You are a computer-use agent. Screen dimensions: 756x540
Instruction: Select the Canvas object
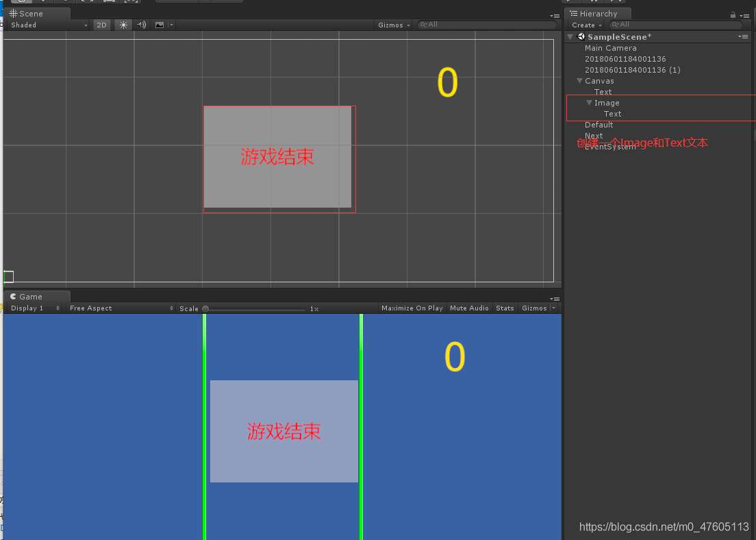click(599, 81)
